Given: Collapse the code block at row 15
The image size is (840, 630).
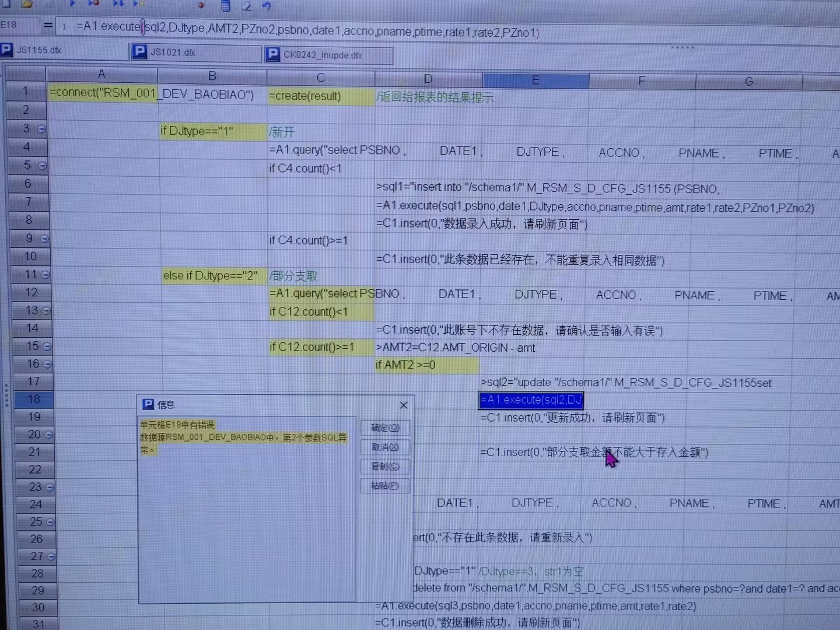Looking at the screenshot, I should tap(47, 346).
